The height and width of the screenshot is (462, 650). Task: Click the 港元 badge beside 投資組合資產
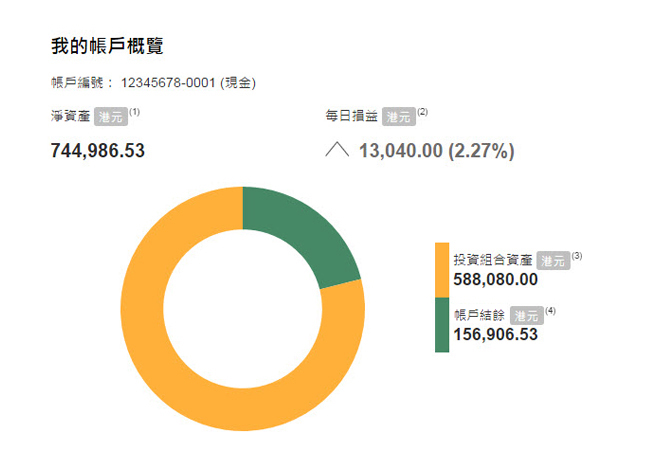553,260
